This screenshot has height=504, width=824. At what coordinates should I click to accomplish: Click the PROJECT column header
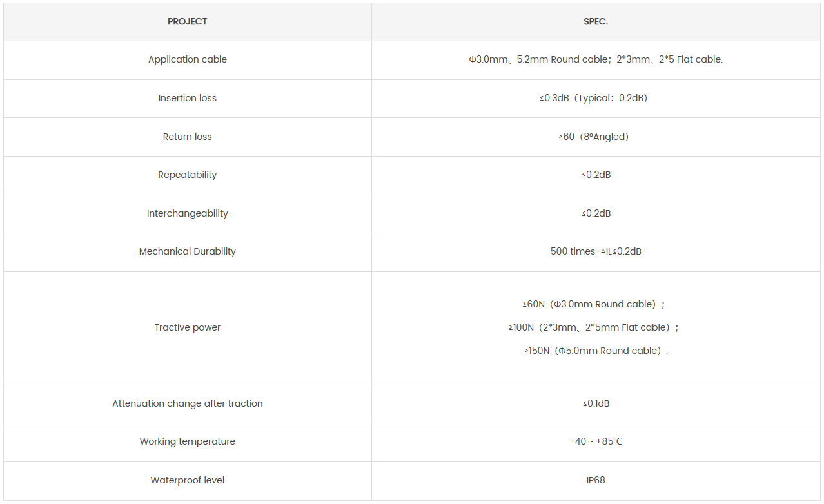point(187,22)
